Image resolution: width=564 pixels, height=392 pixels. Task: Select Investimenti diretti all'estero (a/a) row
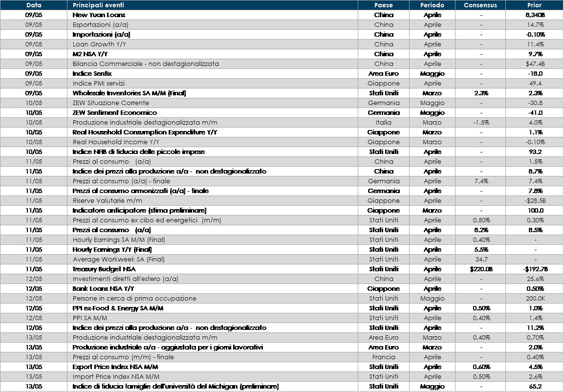(126, 279)
